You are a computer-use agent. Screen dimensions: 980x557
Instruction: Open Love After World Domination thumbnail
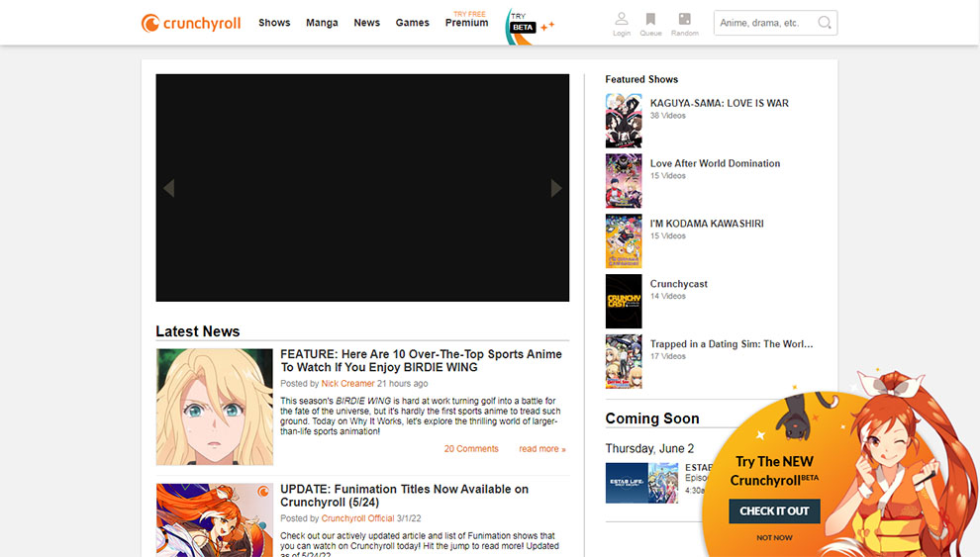pos(623,181)
